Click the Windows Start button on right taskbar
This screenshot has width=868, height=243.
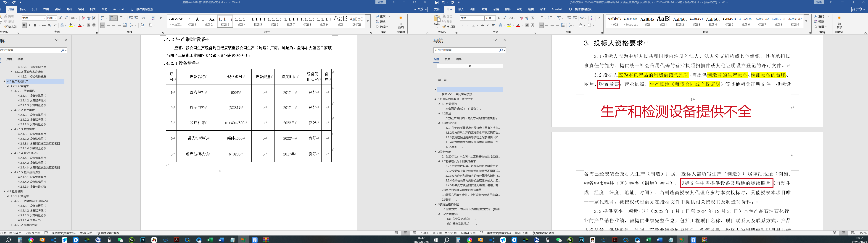pyautogui.click(x=436, y=240)
